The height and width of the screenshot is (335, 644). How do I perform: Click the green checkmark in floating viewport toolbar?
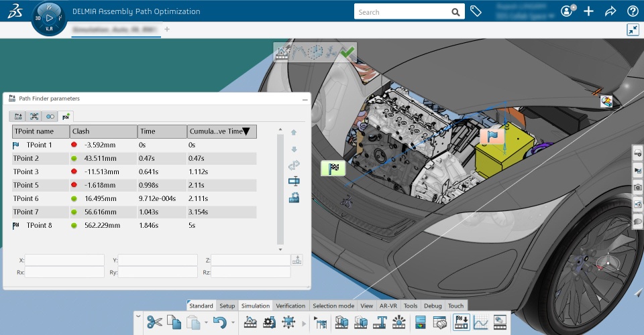(347, 52)
